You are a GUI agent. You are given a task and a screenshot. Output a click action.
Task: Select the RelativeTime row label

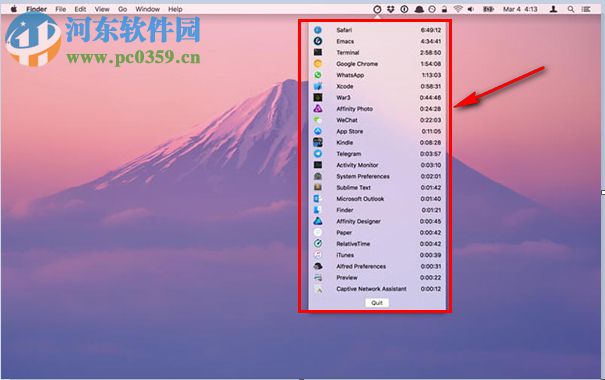click(x=353, y=244)
